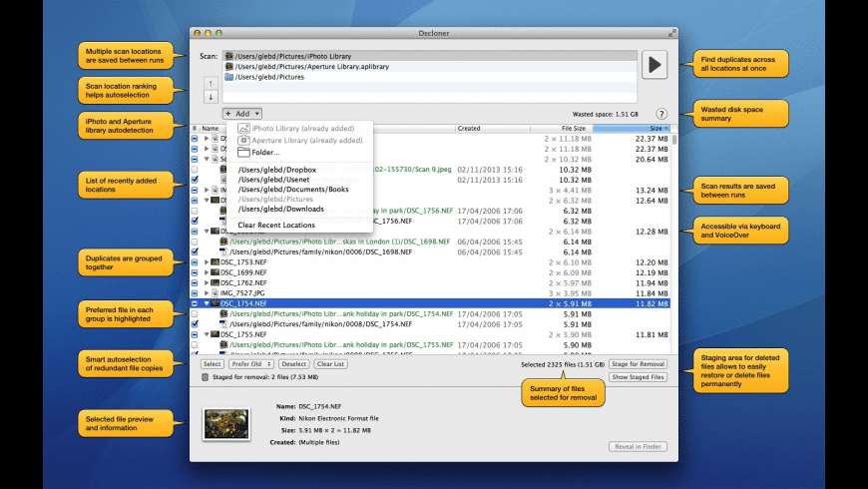Click the iPhoto Library scan location icon

pyautogui.click(x=229, y=57)
